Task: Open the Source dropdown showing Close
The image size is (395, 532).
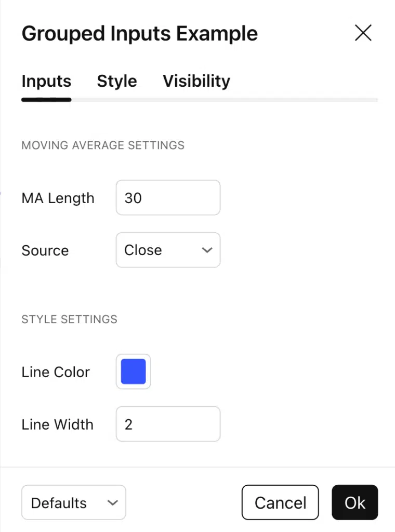Action: click(161, 250)
